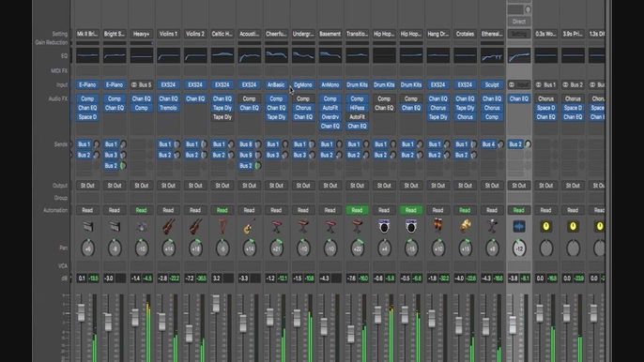Open the Mk II Bri setting menu
Image resolution: width=644 pixels, height=362 pixels.
[87, 34]
